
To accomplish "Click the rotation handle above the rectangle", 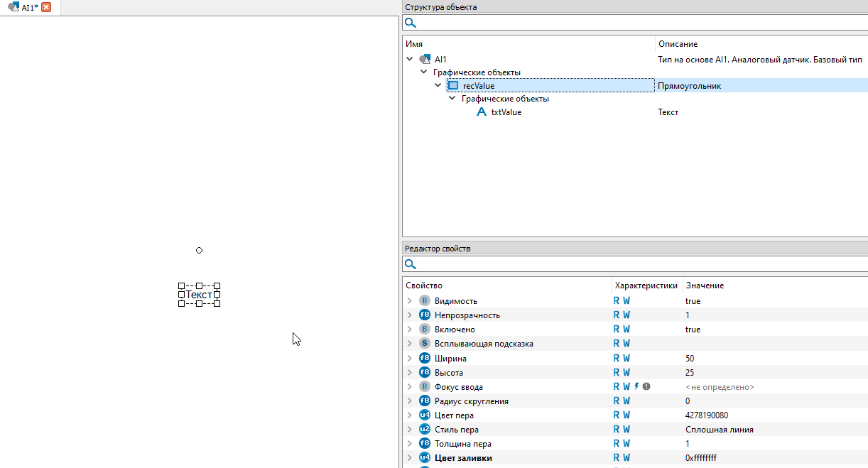I will tap(199, 250).
